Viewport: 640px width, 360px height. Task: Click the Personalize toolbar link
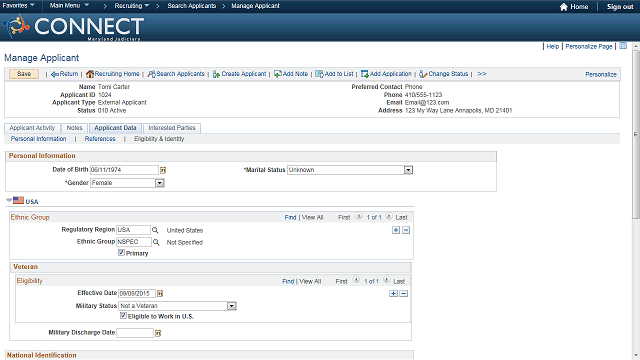[x=601, y=74]
